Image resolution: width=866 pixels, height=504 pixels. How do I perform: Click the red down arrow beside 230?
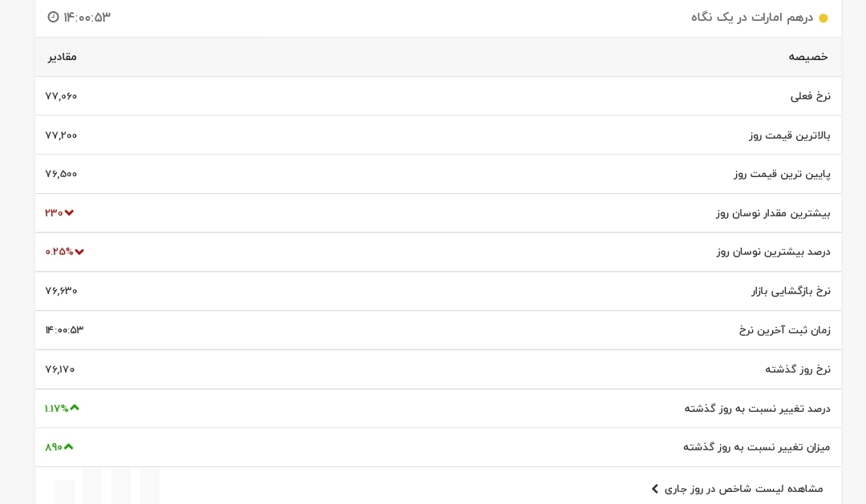tap(69, 212)
